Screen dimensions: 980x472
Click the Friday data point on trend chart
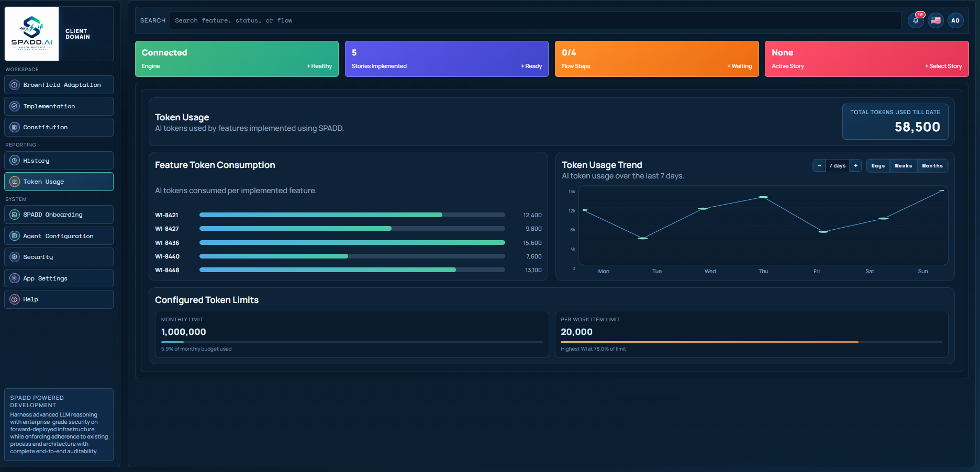[823, 231]
